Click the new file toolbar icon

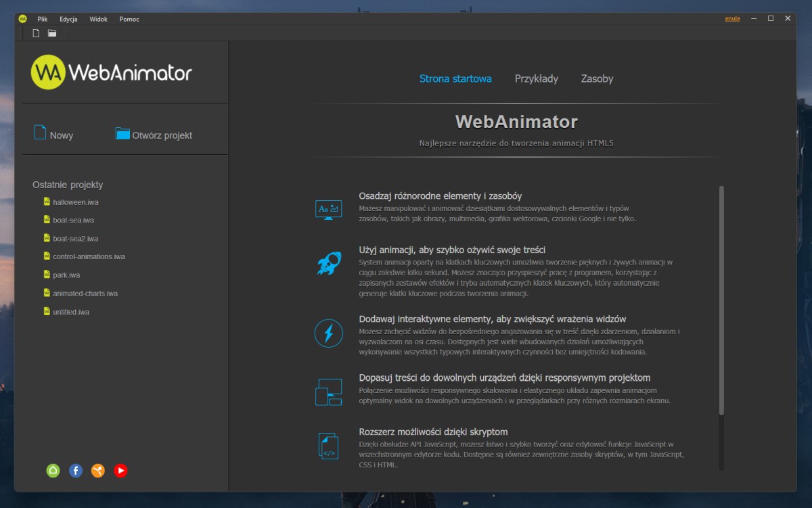tap(37, 33)
